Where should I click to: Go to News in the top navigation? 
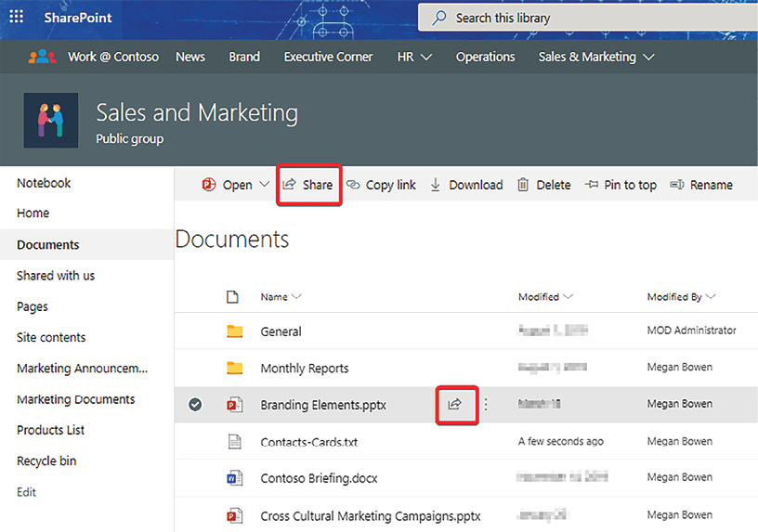coord(190,57)
